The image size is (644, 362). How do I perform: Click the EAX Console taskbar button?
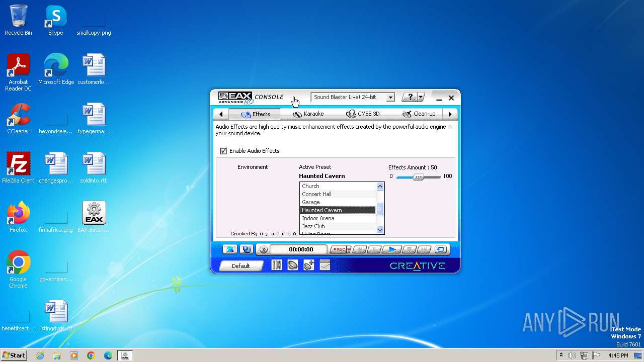pyautogui.click(x=125, y=355)
